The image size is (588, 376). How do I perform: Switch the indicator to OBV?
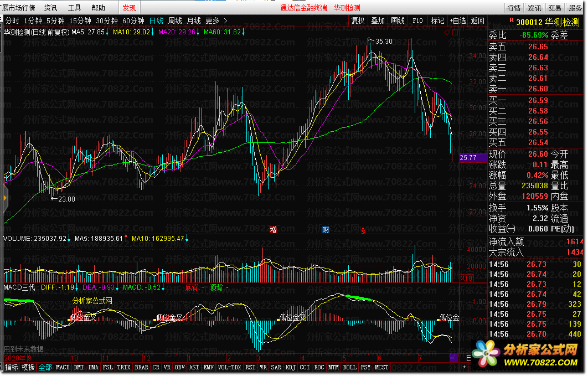tap(179, 367)
